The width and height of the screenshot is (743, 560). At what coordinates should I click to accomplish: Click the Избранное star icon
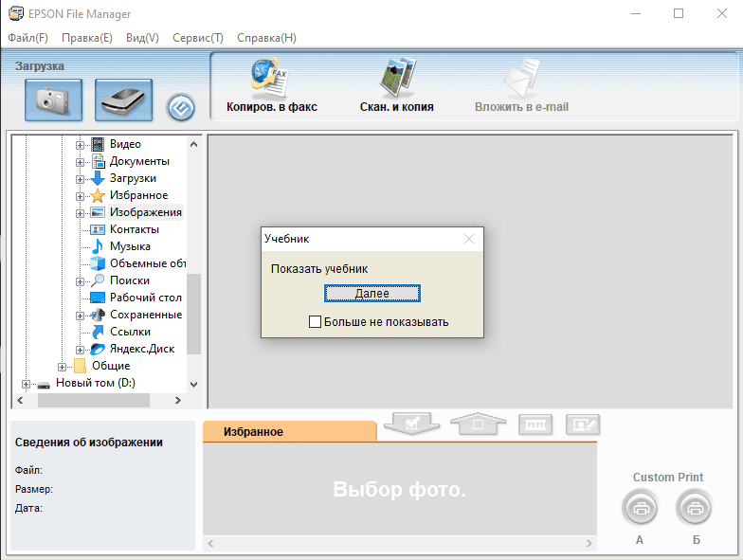pyautogui.click(x=98, y=195)
